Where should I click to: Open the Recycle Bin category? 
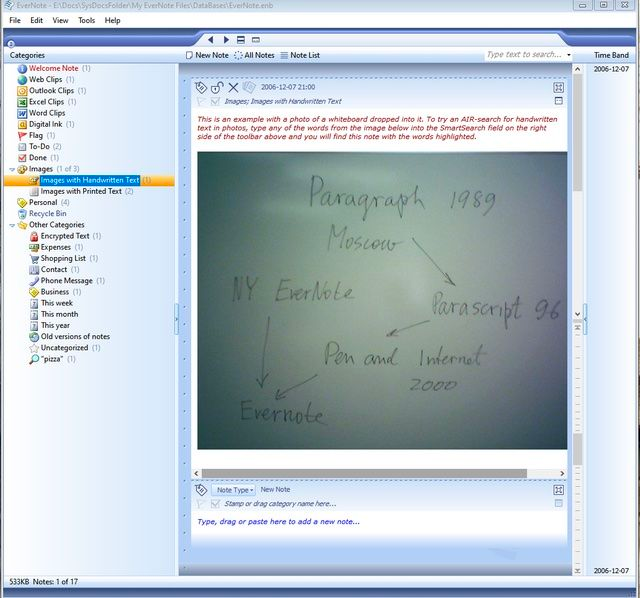(42, 213)
